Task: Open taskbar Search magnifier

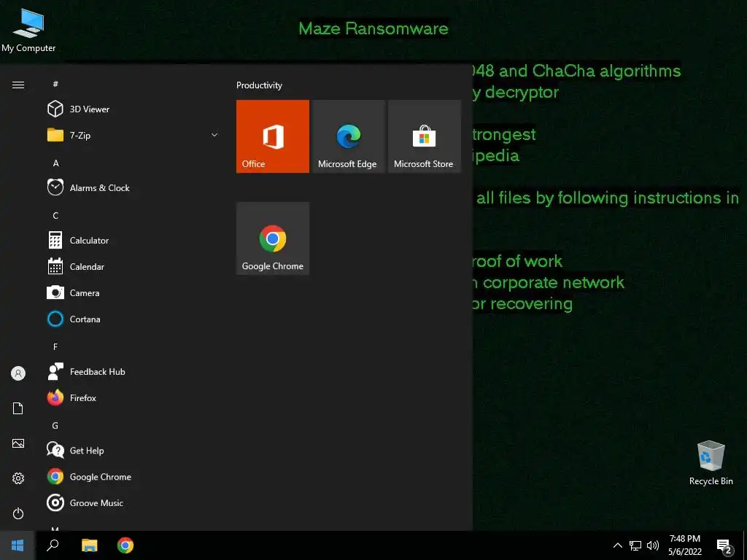Action: pos(53,545)
